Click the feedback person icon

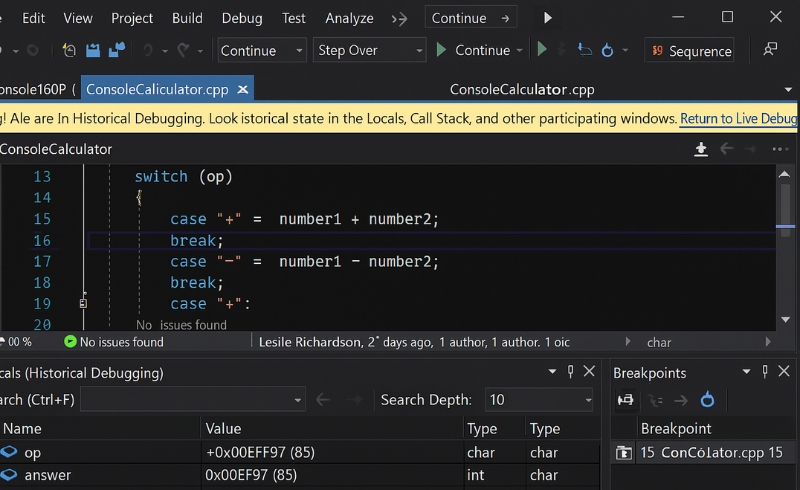tap(770, 49)
